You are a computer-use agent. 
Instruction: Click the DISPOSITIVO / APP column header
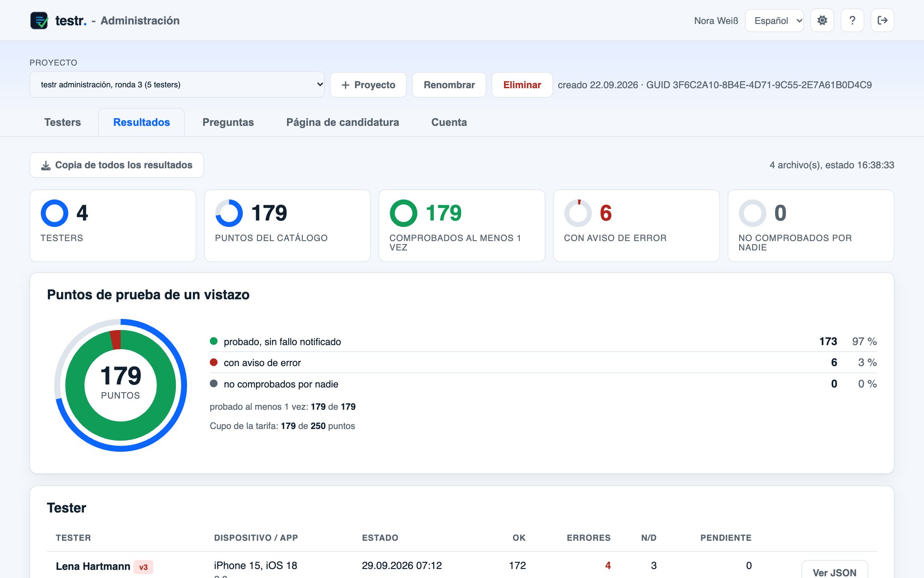[x=256, y=538]
